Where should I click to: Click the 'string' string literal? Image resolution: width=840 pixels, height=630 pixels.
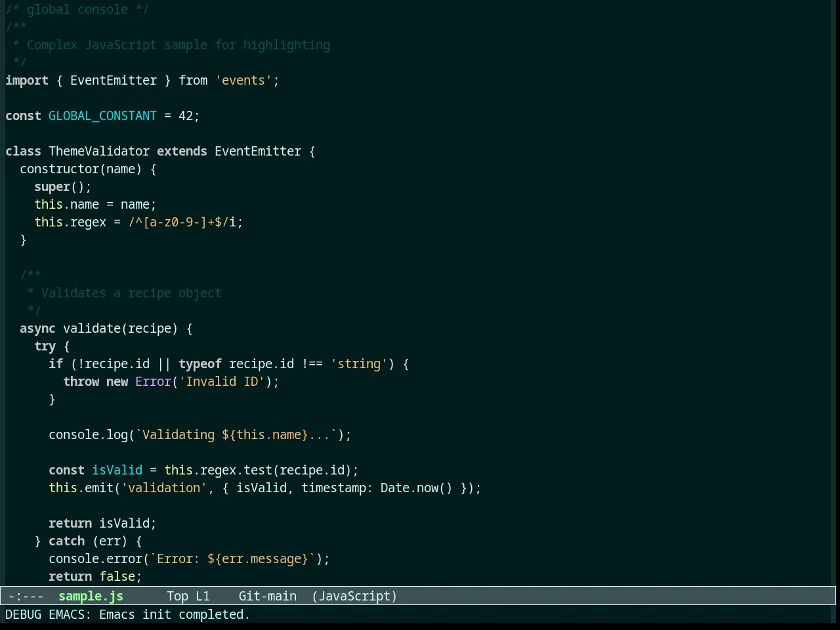(359, 364)
